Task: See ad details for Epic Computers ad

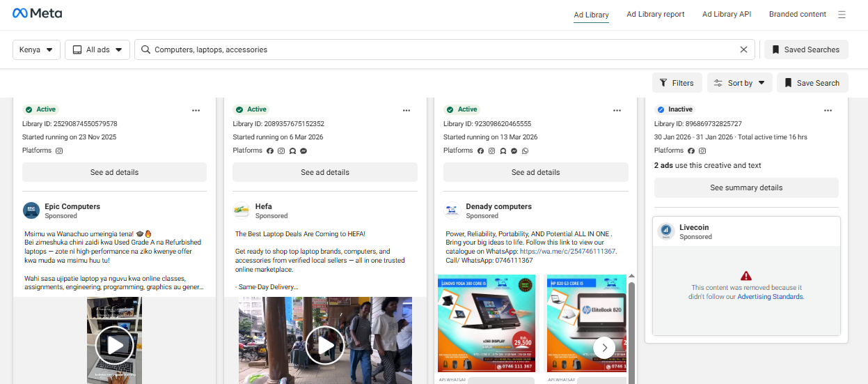Action: point(114,172)
